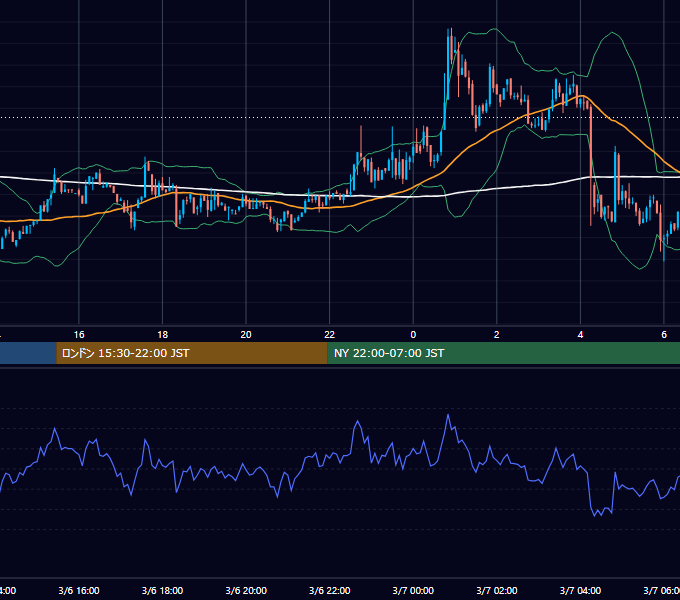
Task: Click the NY 22:00-07:00 JST session bar
Action: pyautogui.click(x=503, y=353)
